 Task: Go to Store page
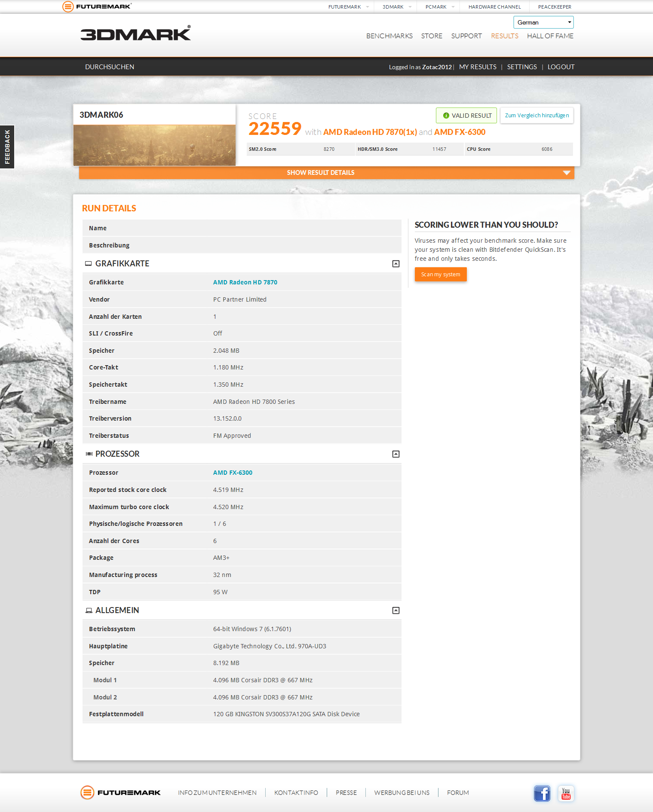(432, 36)
